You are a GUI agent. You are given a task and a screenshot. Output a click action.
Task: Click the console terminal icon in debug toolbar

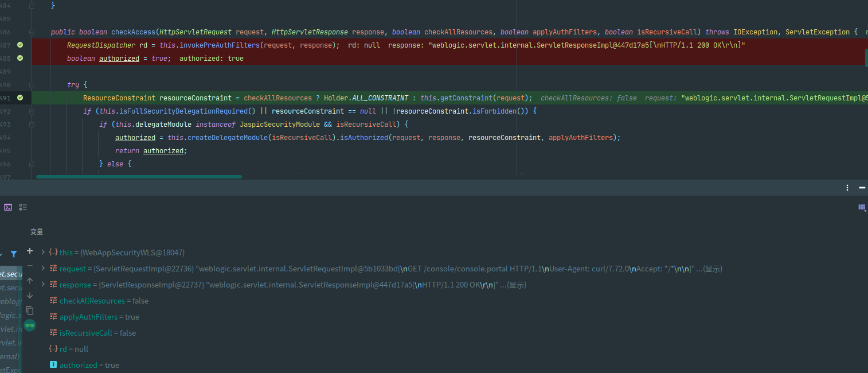8,207
